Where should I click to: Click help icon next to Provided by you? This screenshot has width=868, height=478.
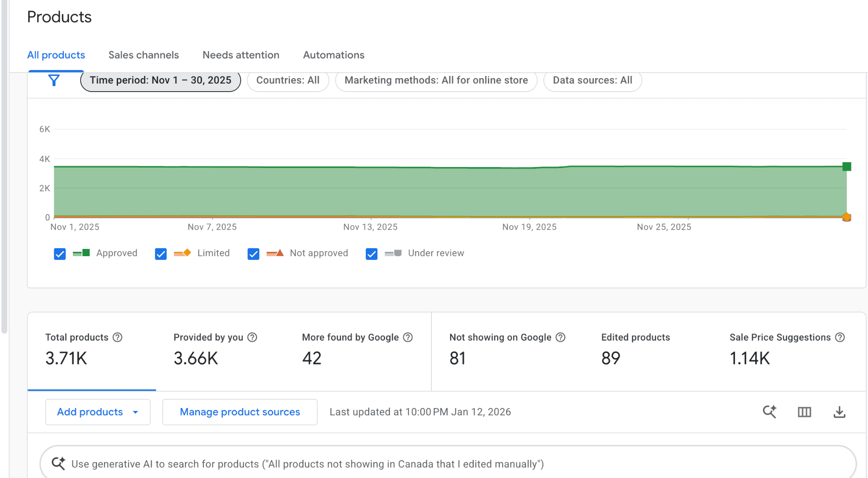tap(252, 337)
